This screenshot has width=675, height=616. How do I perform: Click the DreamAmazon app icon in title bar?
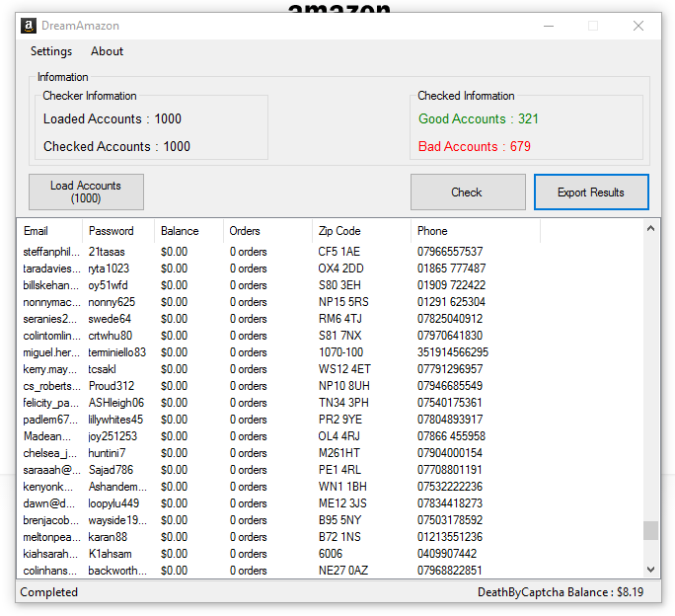pos(29,26)
